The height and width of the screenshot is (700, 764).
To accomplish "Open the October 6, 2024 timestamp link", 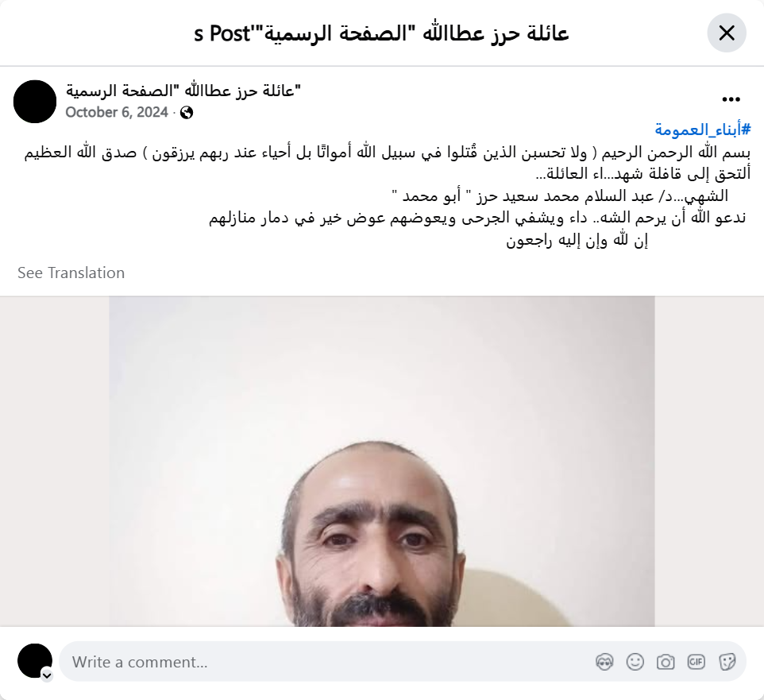I will tap(117, 112).
